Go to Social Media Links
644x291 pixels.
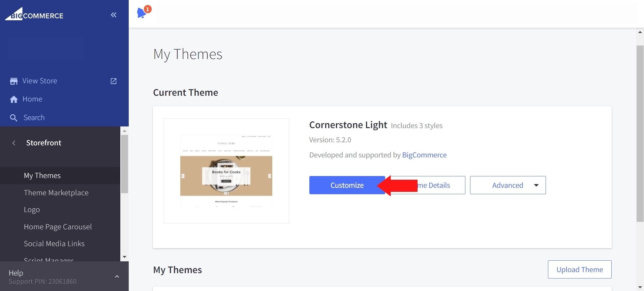click(54, 244)
